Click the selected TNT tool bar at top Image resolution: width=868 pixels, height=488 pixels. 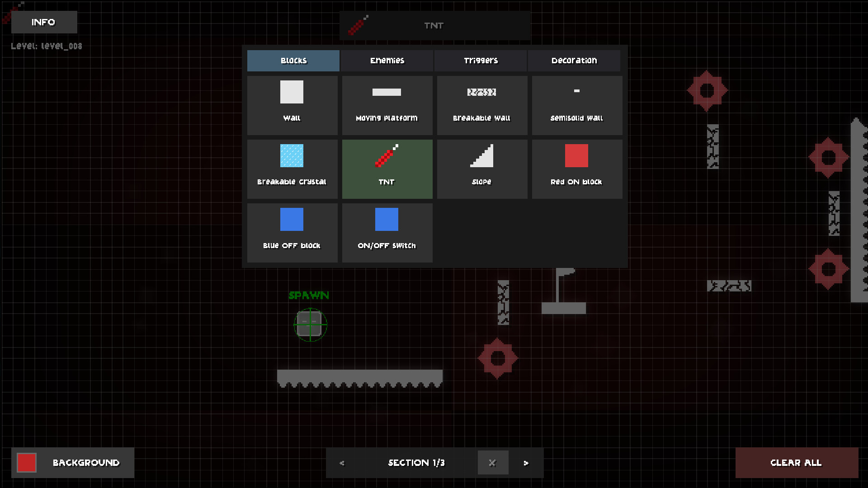[435, 26]
